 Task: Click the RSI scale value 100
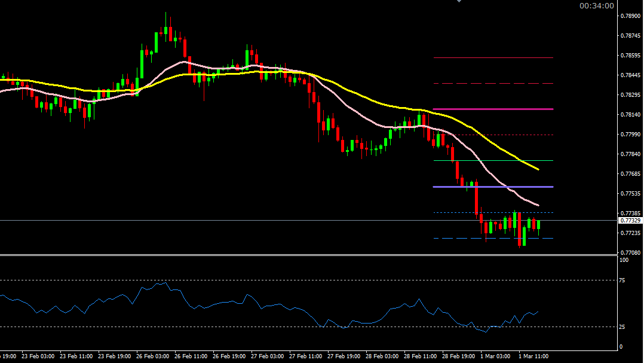(624, 260)
